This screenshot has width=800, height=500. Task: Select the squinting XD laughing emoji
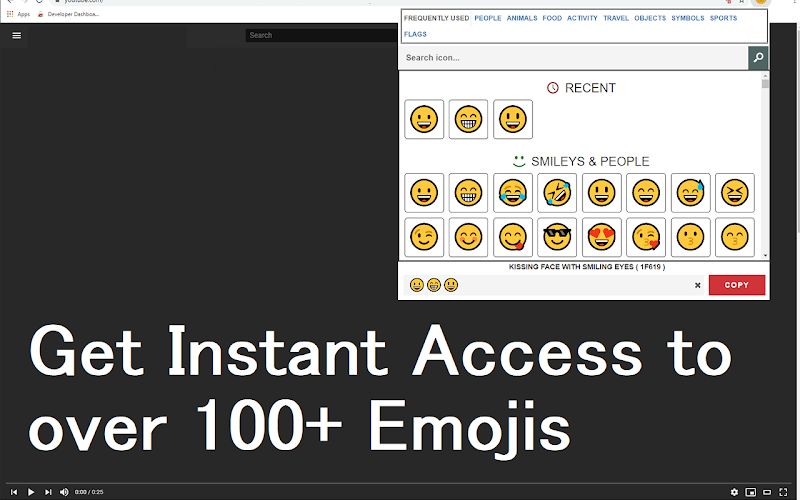point(735,193)
